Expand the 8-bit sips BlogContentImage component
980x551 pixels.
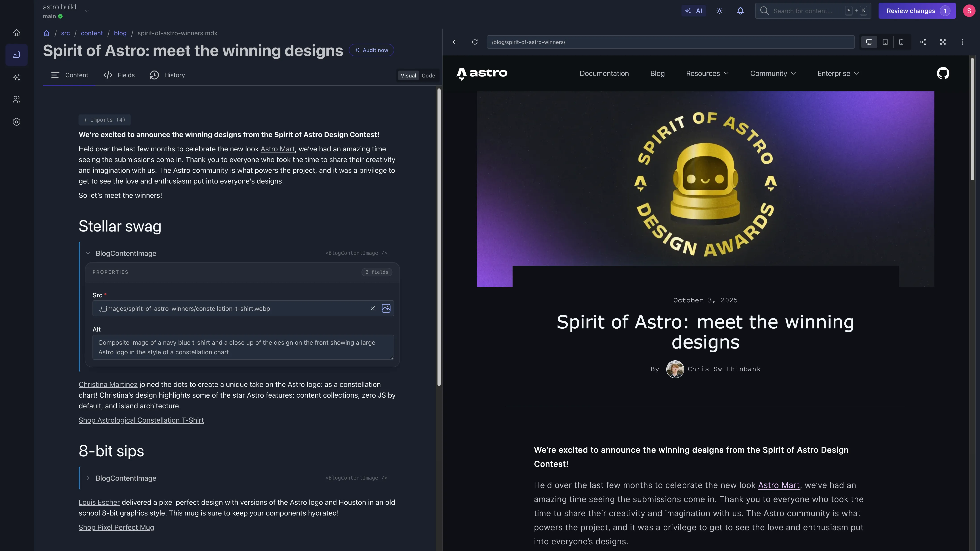click(x=88, y=478)
